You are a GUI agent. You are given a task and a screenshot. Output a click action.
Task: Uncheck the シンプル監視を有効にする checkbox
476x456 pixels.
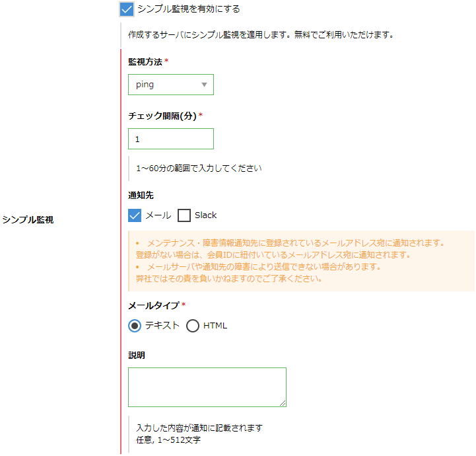point(127,9)
